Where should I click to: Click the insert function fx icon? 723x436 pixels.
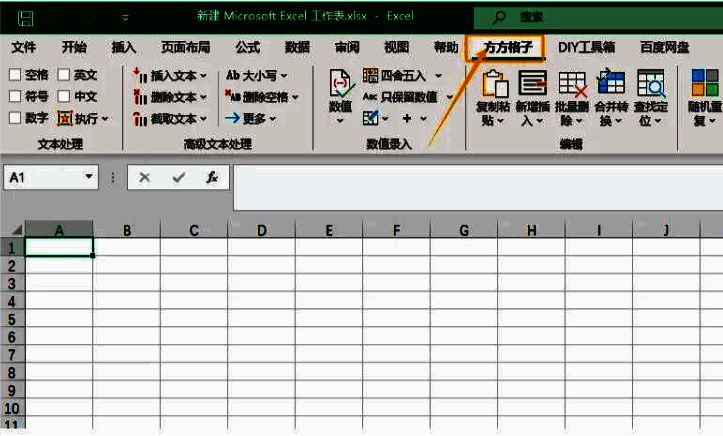(211, 177)
